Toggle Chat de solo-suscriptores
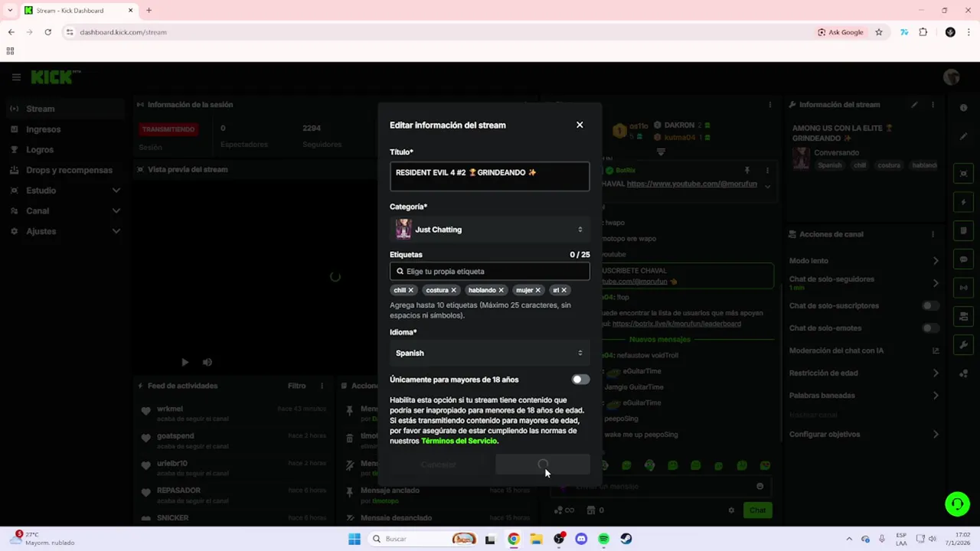980x551 pixels. click(x=930, y=305)
